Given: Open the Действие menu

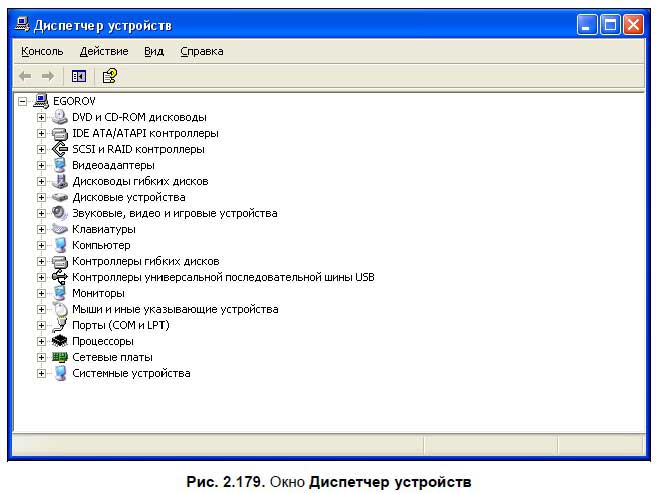Looking at the screenshot, I should tap(104, 51).
